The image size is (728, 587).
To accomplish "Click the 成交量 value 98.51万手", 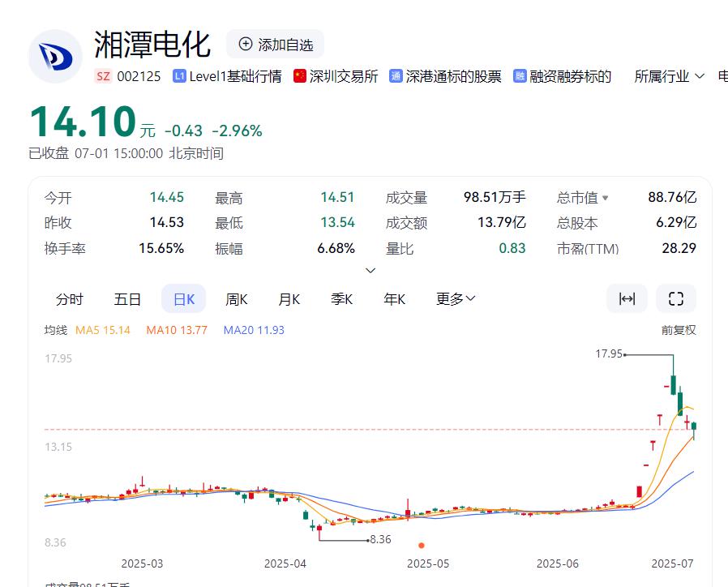I will pos(495,197).
